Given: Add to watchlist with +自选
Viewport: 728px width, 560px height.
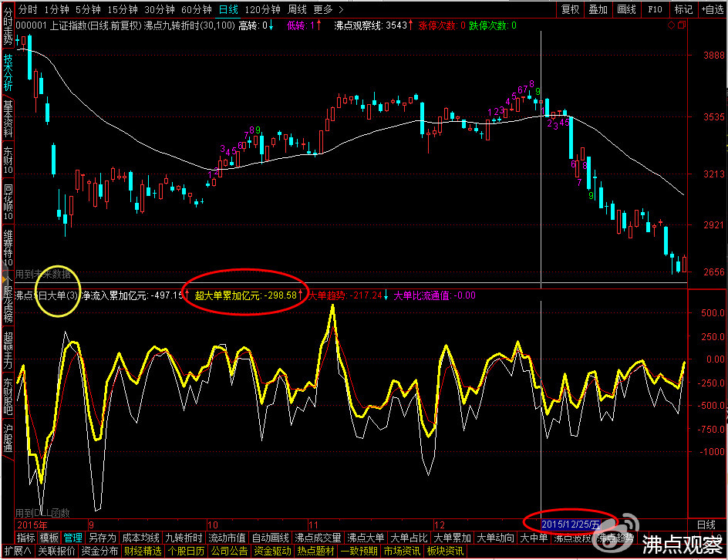Looking at the screenshot, I should tap(713, 9).
